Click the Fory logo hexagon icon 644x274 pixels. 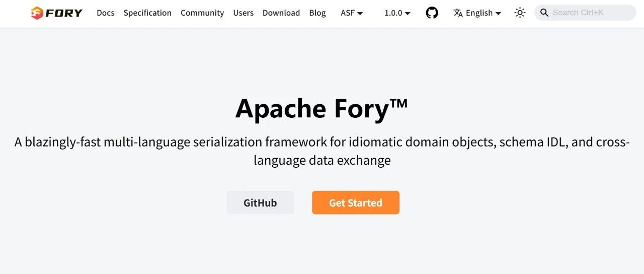(37, 13)
